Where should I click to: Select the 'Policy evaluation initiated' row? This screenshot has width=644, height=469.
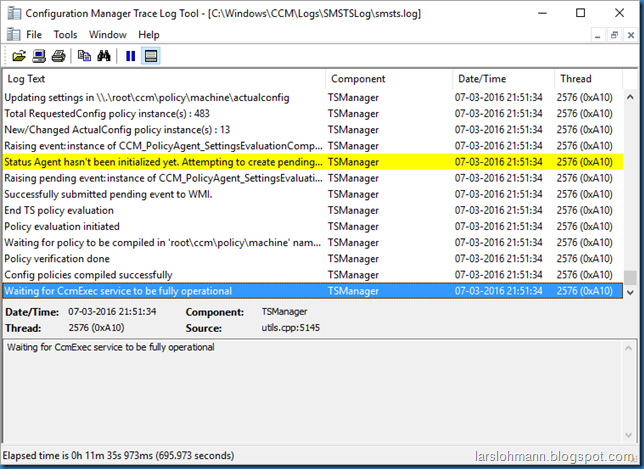point(313,226)
